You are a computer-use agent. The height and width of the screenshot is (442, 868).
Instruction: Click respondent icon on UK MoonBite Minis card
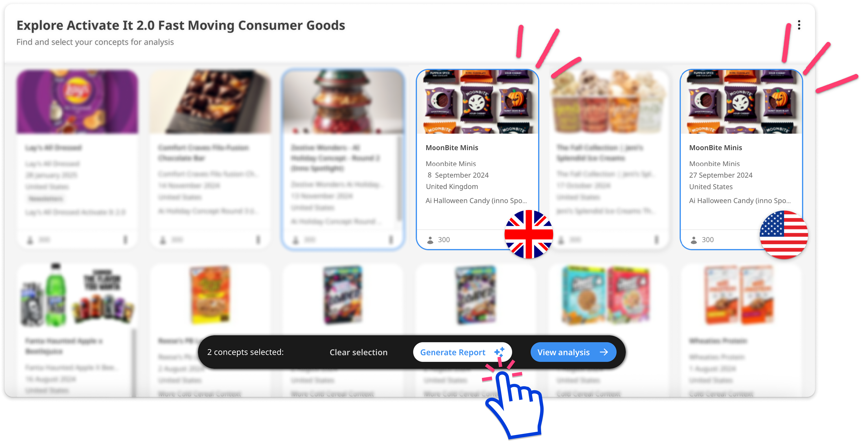pyautogui.click(x=430, y=240)
